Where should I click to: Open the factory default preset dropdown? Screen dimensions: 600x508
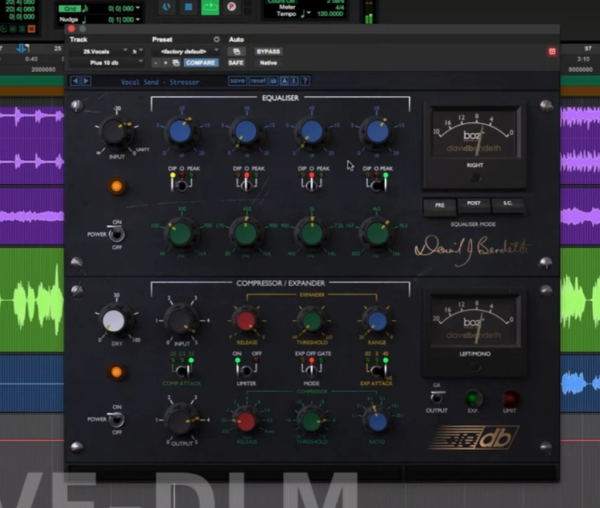point(185,51)
